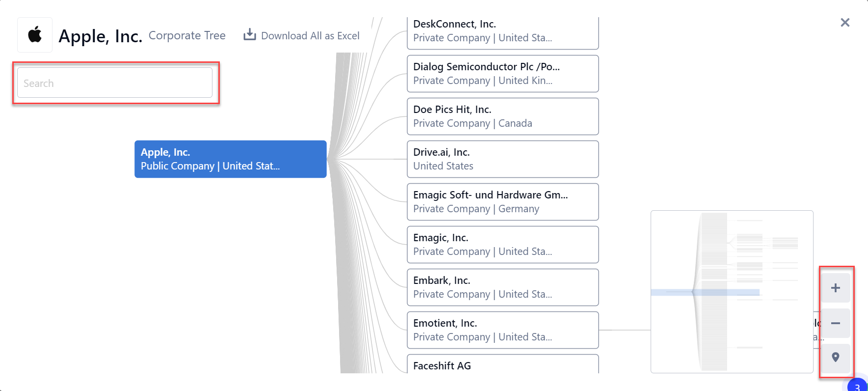Click the location pin recenter icon
The image size is (868, 391).
pos(835,357)
